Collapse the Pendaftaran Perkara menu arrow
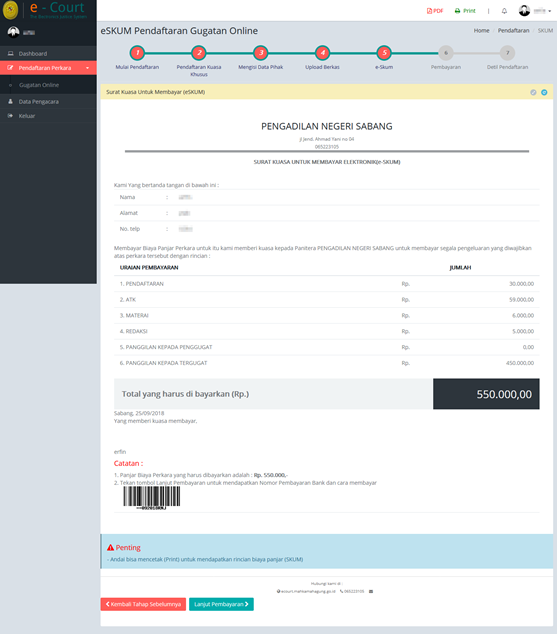Screen dimensions: 557x634 tap(87, 68)
